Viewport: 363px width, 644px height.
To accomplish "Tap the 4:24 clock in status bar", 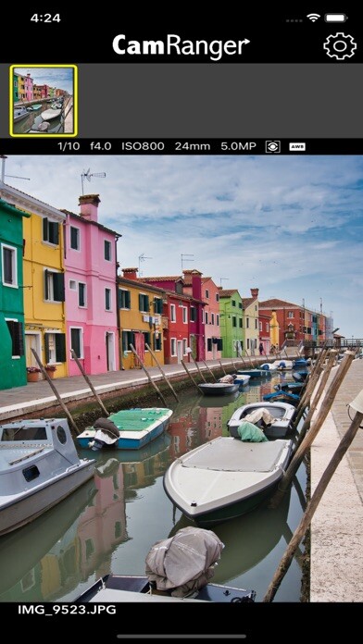I will (x=45, y=19).
